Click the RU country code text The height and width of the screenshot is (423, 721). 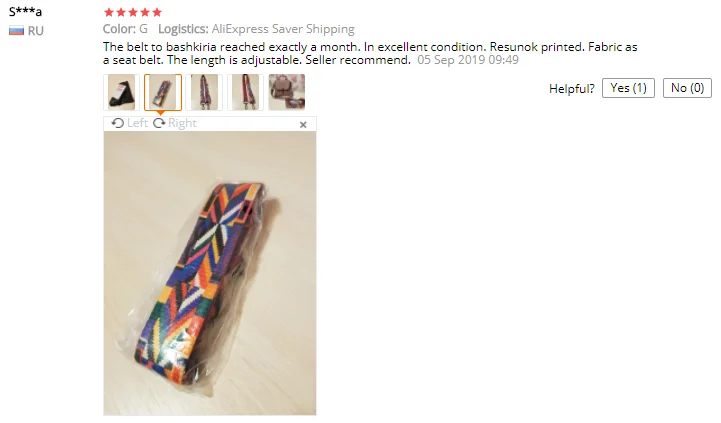tap(35, 31)
